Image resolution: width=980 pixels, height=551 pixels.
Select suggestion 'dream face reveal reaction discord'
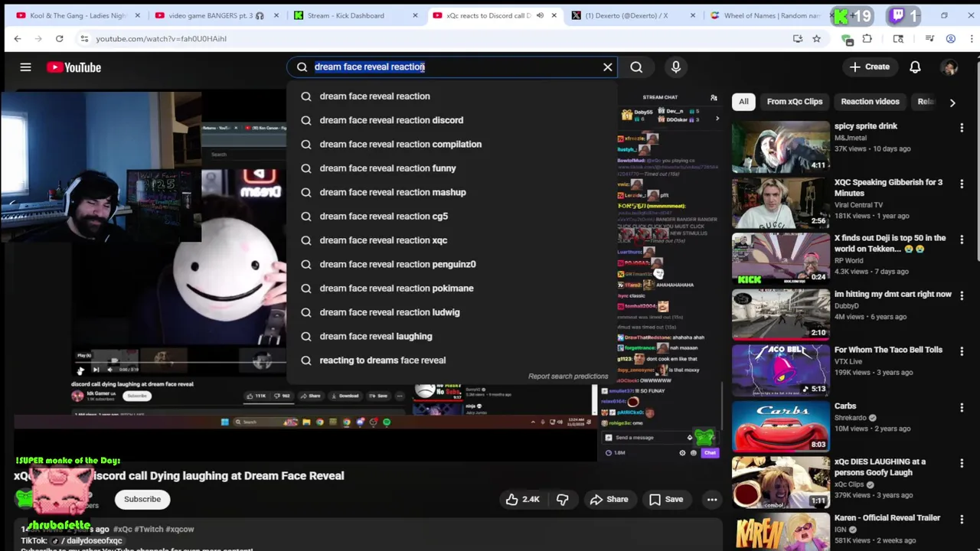(x=452, y=120)
